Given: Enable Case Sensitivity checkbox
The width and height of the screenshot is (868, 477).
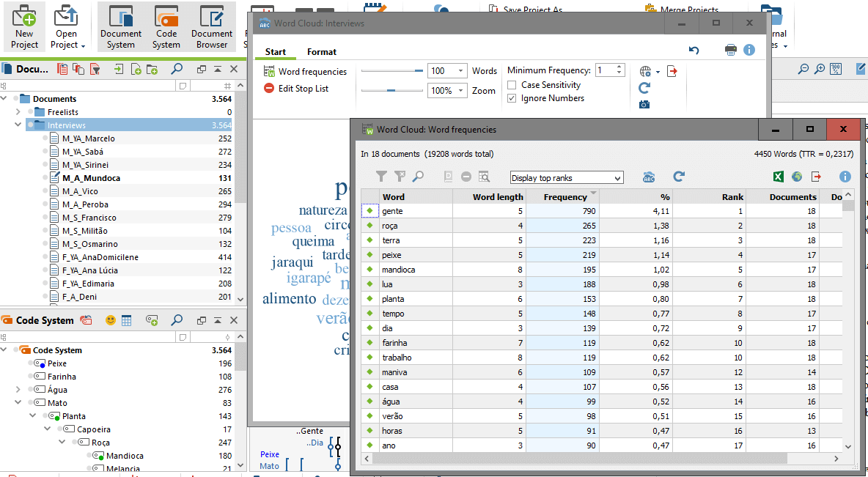Looking at the screenshot, I should tap(512, 85).
